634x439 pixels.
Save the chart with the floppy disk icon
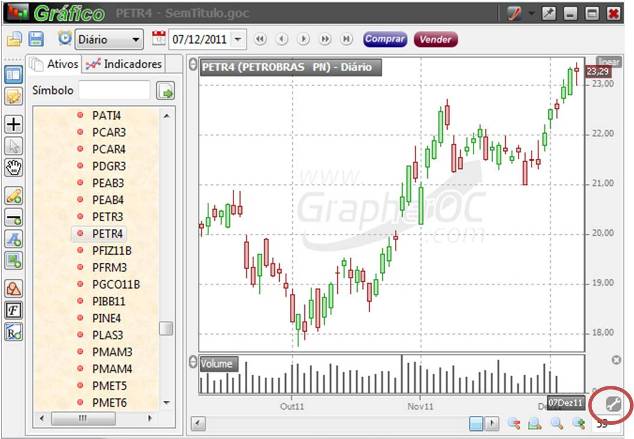pos(36,39)
